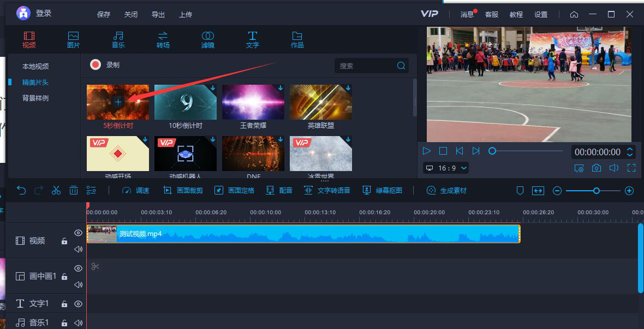Select the 英雄联盟 thumbnail
This screenshot has height=329, width=644.
[321, 102]
